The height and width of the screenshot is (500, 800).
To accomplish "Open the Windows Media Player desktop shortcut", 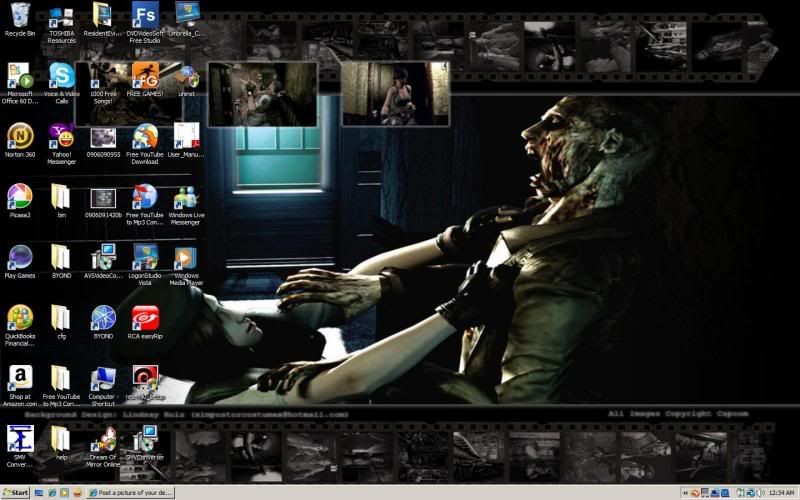I will (187, 265).
